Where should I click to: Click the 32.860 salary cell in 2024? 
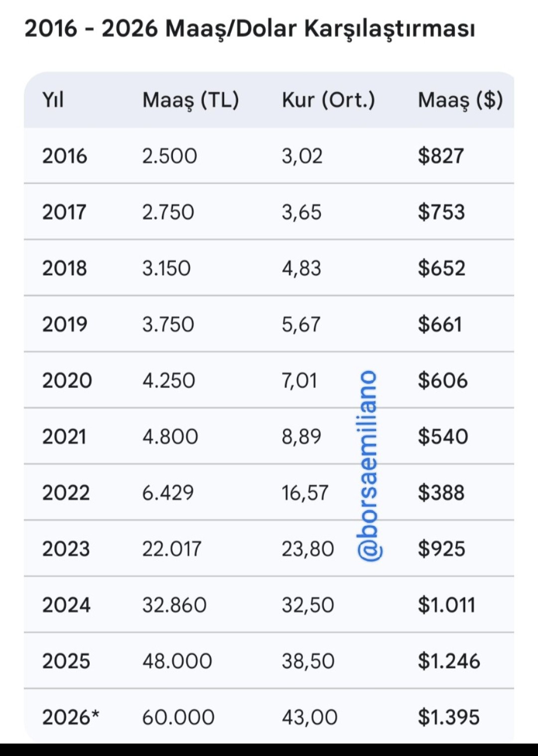[x=174, y=605]
